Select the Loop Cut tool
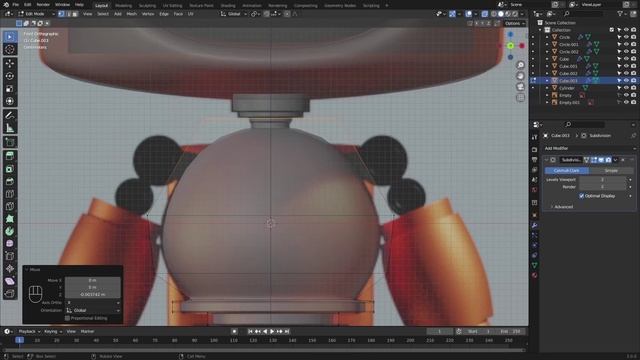 10,194
